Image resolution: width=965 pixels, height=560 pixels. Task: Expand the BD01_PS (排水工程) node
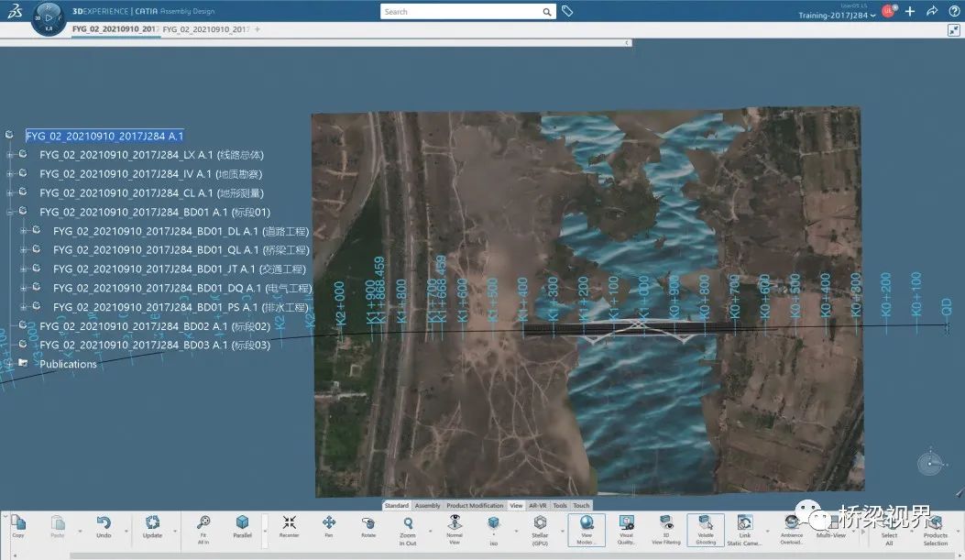(x=24, y=307)
